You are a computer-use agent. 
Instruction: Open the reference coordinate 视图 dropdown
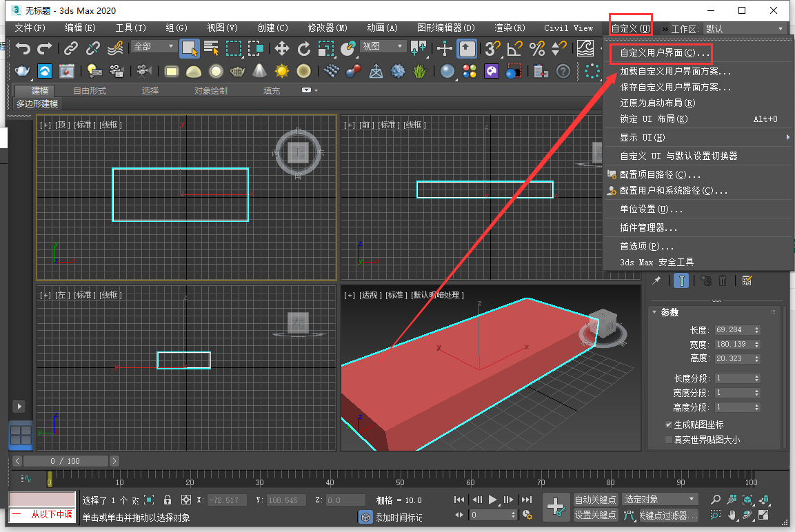383,47
